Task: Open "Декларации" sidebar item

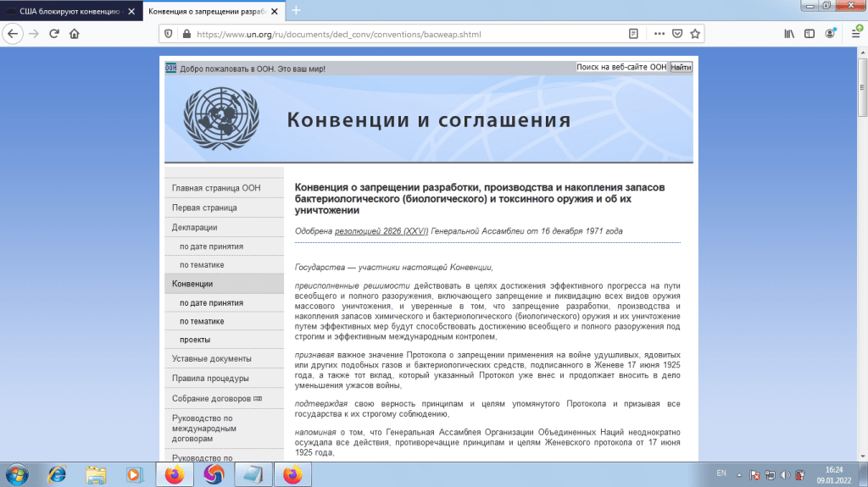Action: [x=194, y=228]
